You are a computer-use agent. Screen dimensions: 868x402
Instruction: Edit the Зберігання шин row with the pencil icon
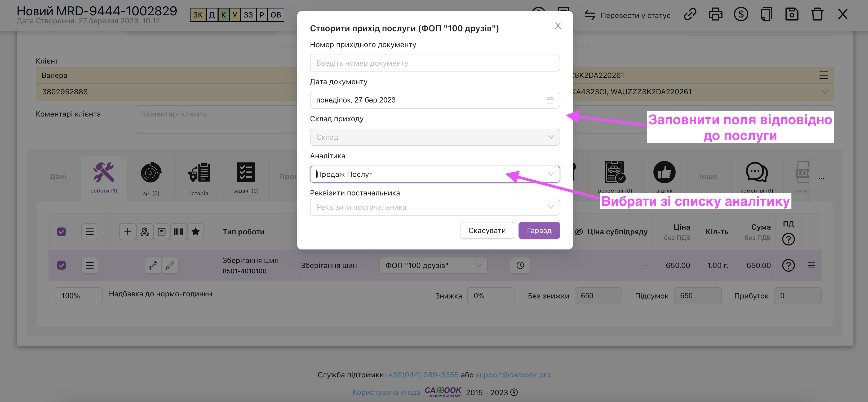(x=170, y=265)
